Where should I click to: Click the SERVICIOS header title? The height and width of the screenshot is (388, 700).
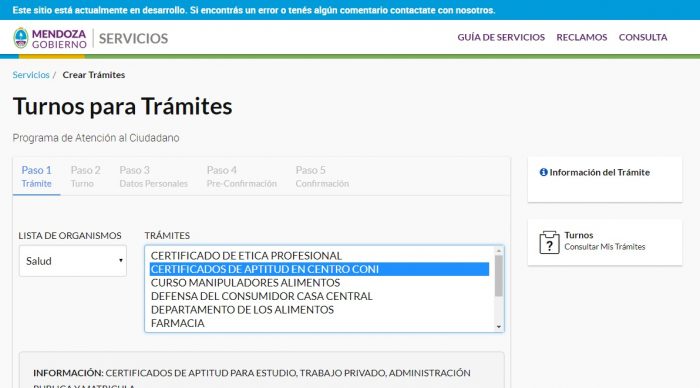click(x=133, y=38)
